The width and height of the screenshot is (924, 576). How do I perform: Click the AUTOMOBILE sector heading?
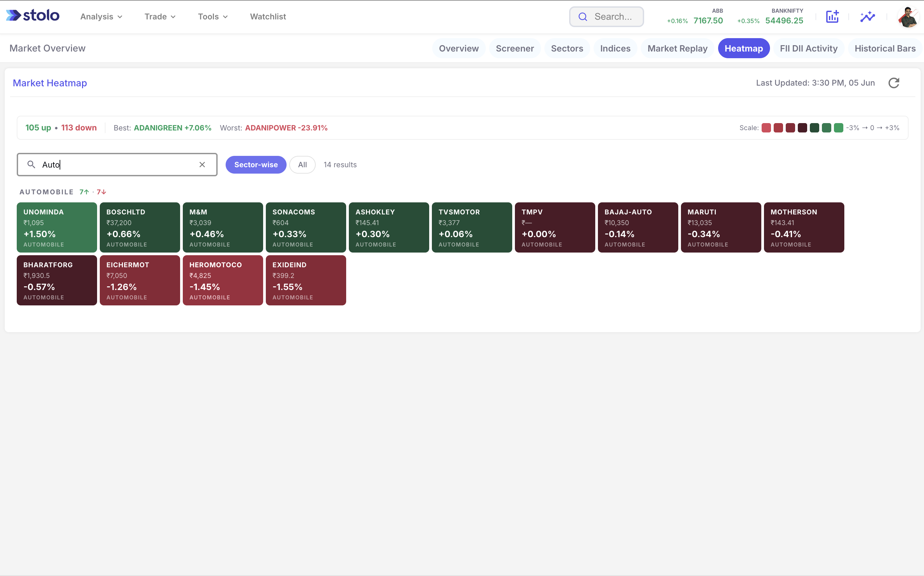pos(47,192)
